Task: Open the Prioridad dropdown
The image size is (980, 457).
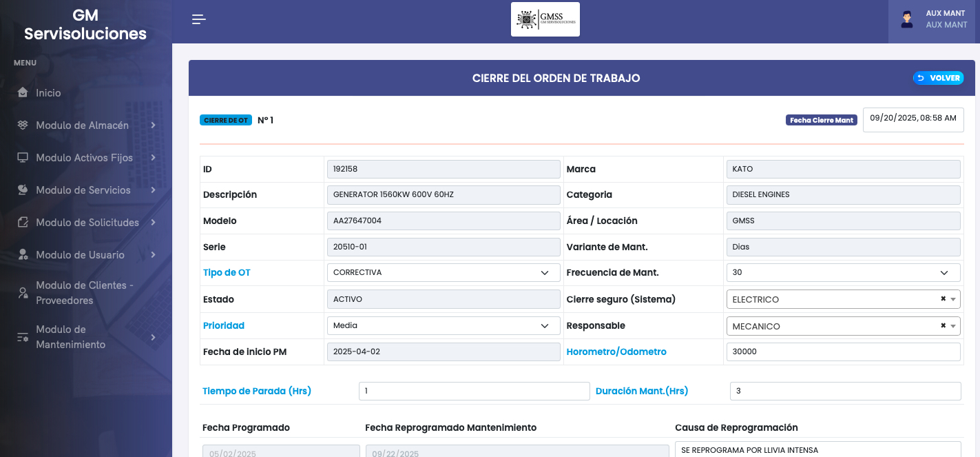Action: point(443,325)
